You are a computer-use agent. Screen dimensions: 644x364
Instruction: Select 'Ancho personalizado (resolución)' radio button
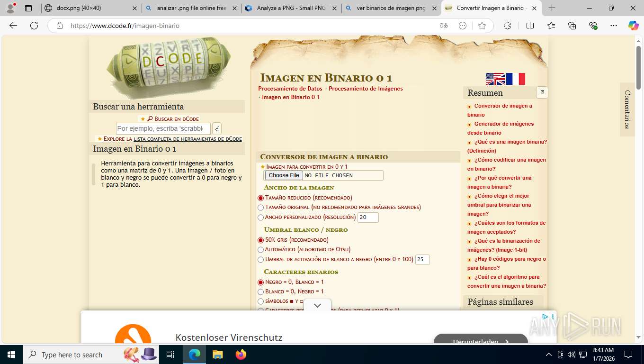(x=260, y=218)
